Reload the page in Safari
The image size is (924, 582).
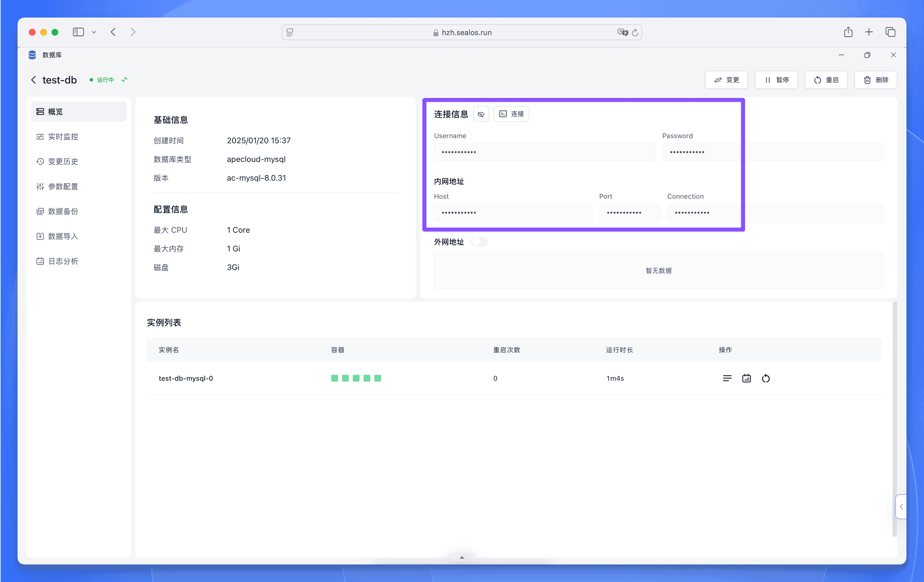tap(635, 32)
